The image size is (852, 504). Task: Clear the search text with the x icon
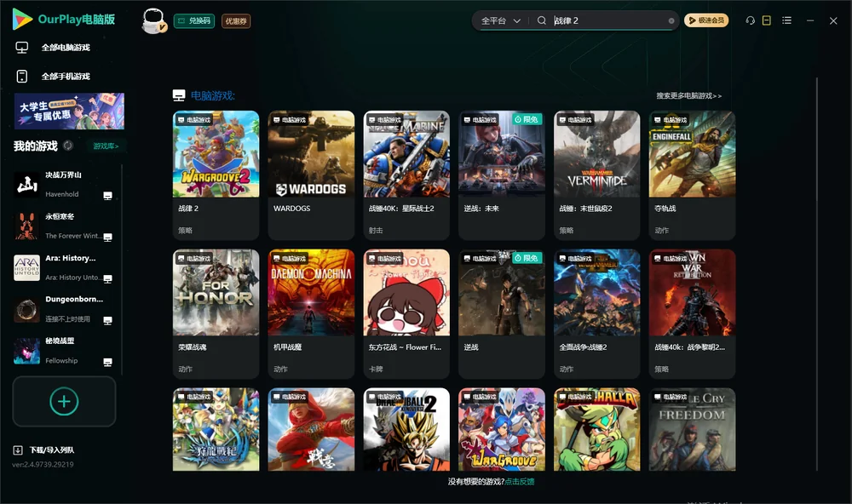pos(671,20)
